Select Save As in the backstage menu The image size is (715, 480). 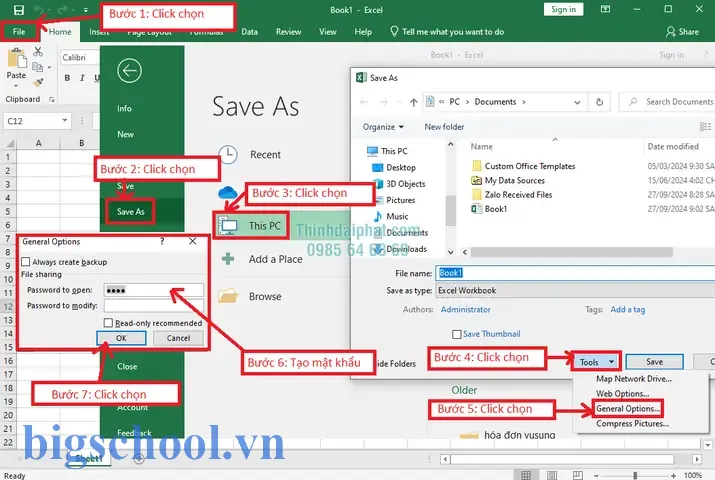coord(130,212)
